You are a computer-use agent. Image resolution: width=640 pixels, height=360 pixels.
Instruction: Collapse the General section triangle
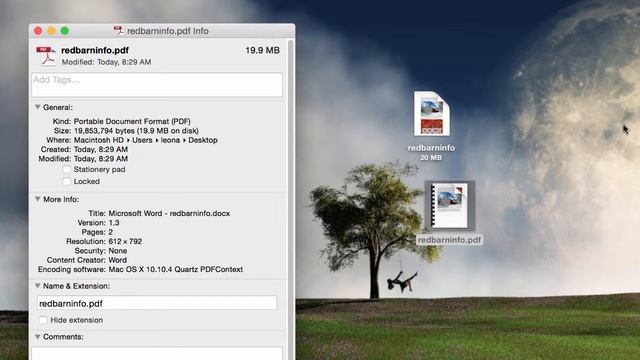tap(38, 107)
